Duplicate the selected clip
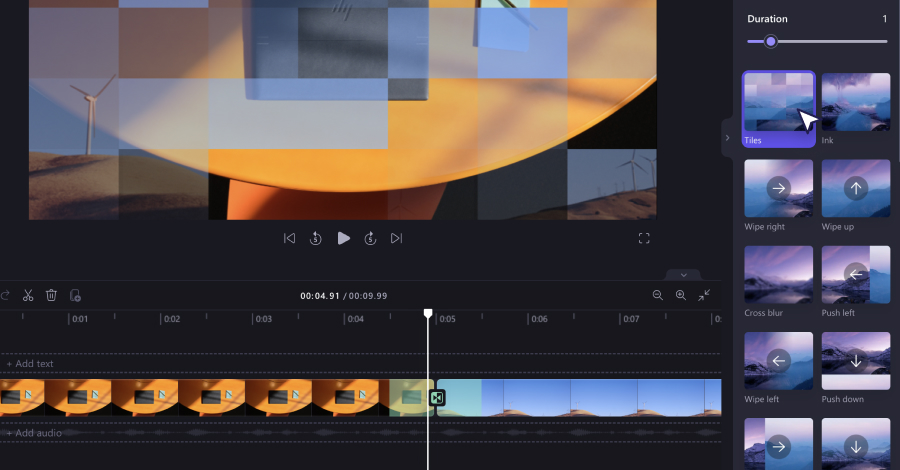Image resolution: width=900 pixels, height=470 pixels. (75, 295)
